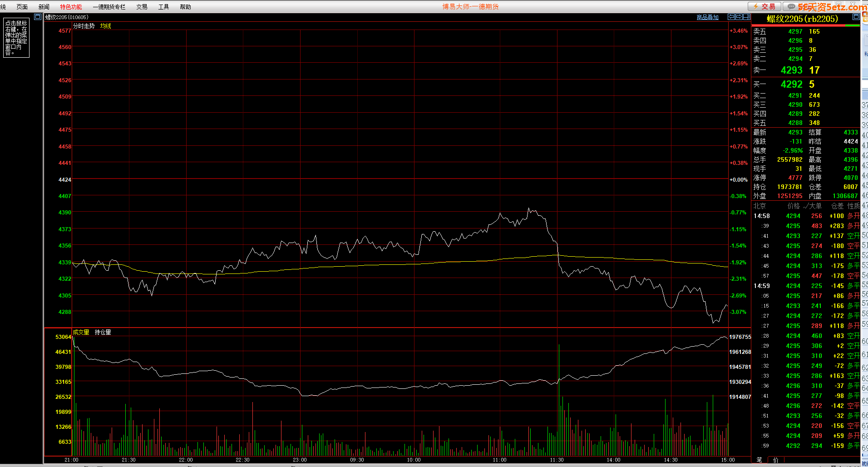
Task: Click the window layout split icon
Action: coord(746,17)
